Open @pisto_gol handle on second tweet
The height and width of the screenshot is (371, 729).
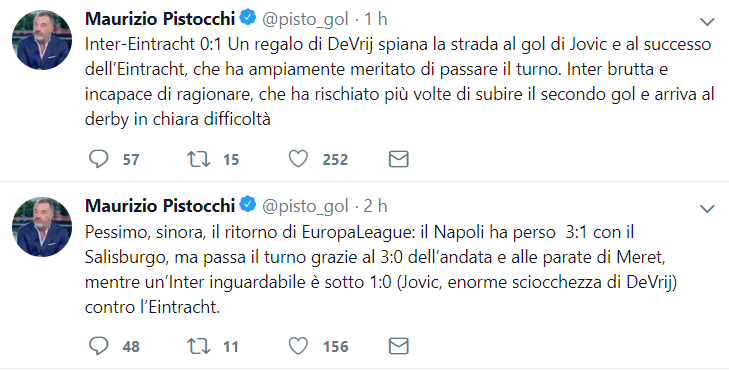pos(305,206)
